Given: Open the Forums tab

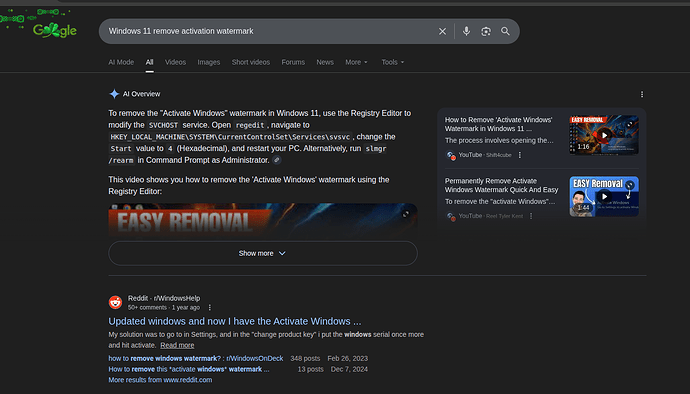Looking at the screenshot, I should pos(293,62).
